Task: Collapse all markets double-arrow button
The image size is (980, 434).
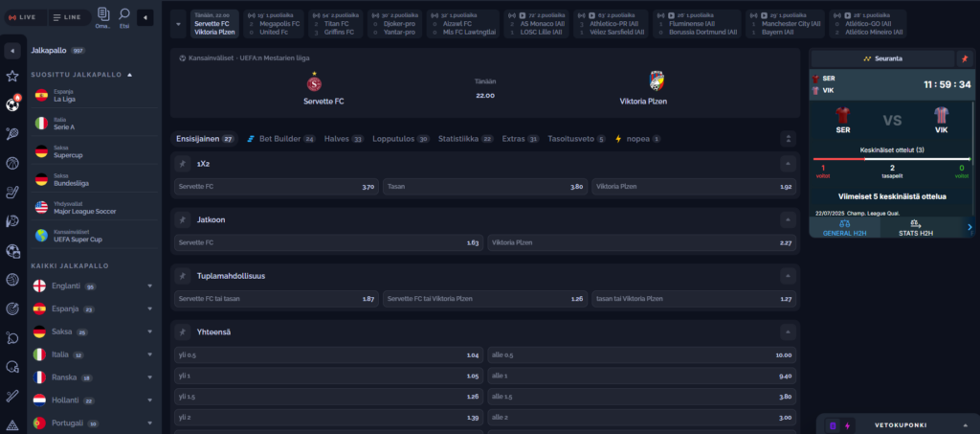Action: 789,139
